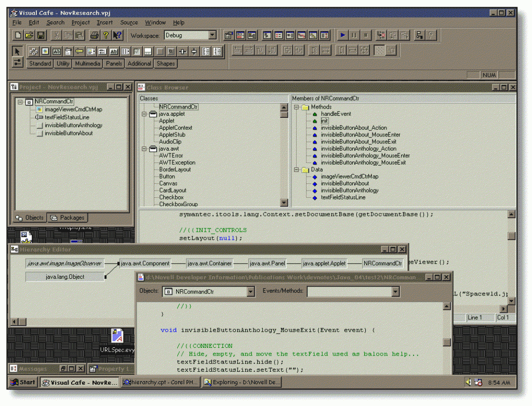Click the Windows Start button
The width and height of the screenshot is (532, 406).
23,383
